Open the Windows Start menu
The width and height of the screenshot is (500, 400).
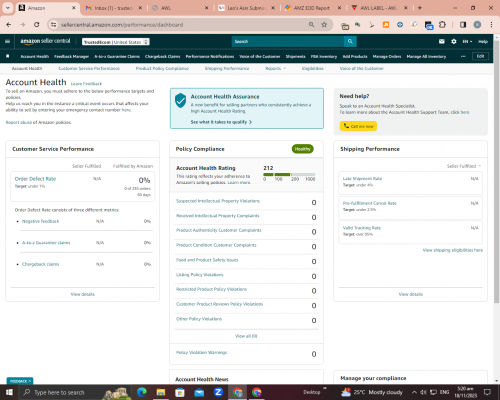point(9,392)
